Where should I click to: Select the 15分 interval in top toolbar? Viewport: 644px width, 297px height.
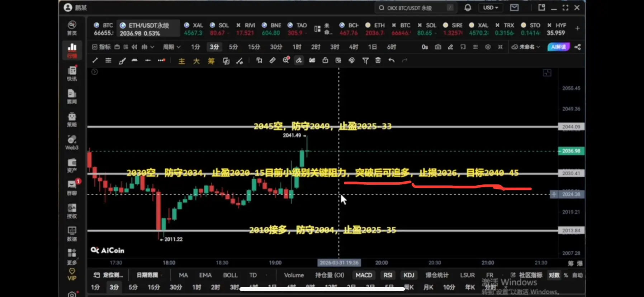point(254,47)
